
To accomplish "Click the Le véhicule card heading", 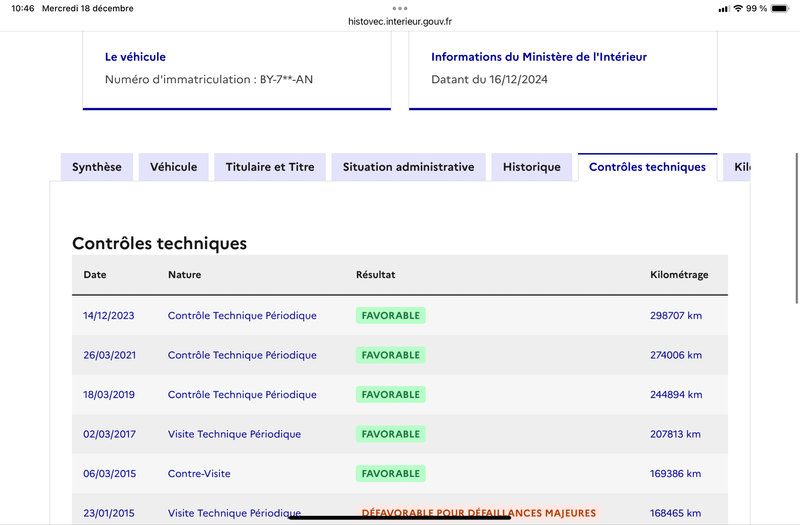I will tap(135, 57).
